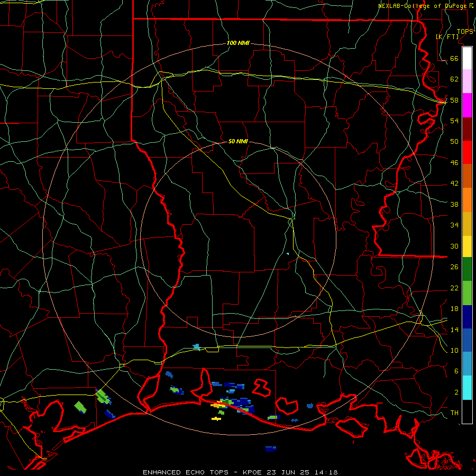Click the legend value "18"
The image size is (476, 476).
454,308
